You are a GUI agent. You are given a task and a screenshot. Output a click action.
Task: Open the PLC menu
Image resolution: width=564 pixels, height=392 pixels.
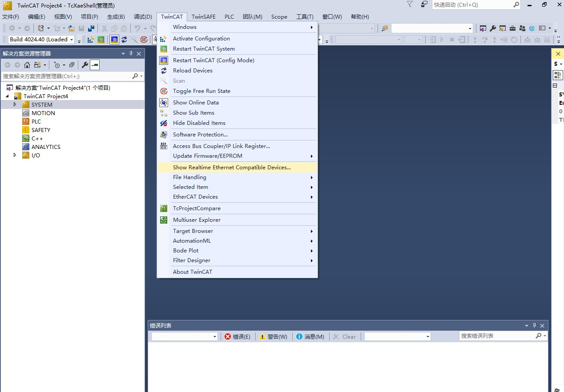pyautogui.click(x=229, y=17)
